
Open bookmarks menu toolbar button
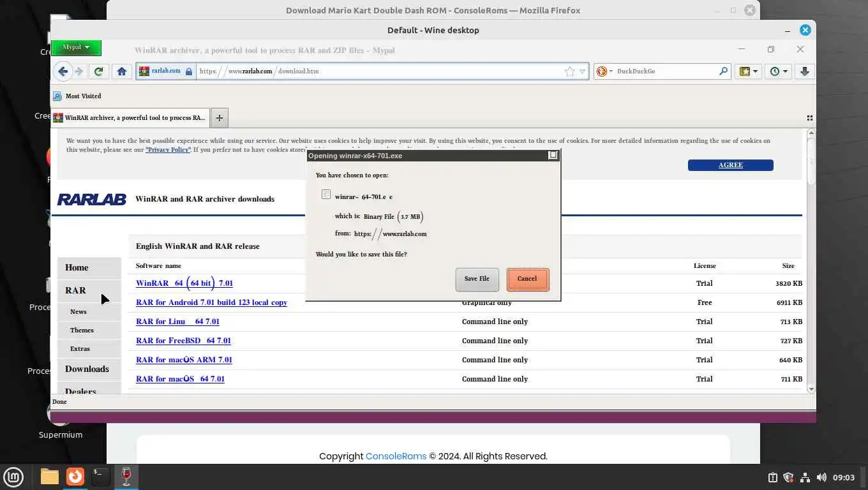coord(748,71)
